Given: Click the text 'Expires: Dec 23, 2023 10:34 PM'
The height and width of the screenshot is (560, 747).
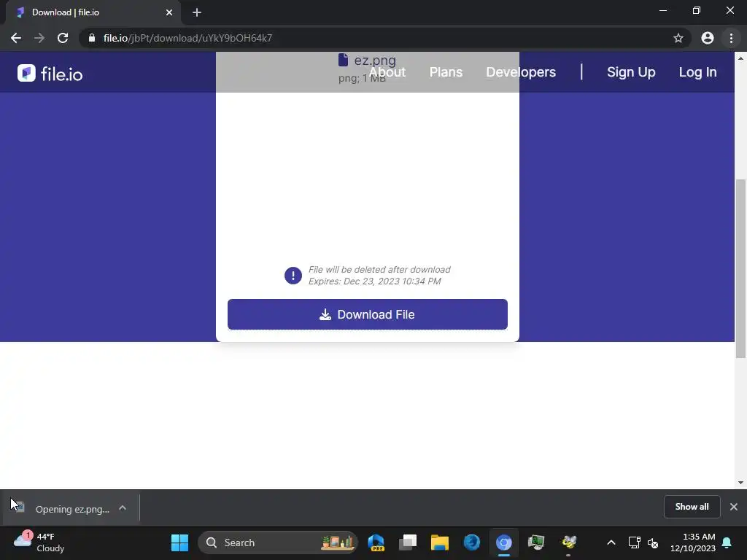Looking at the screenshot, I should [374, 281].
